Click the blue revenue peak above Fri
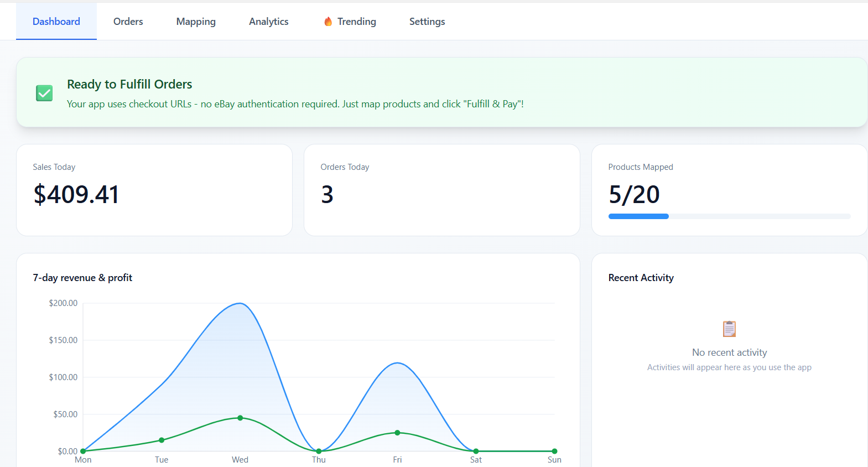The width and height of the screenshot is (868, 467). tap(397, 363)
